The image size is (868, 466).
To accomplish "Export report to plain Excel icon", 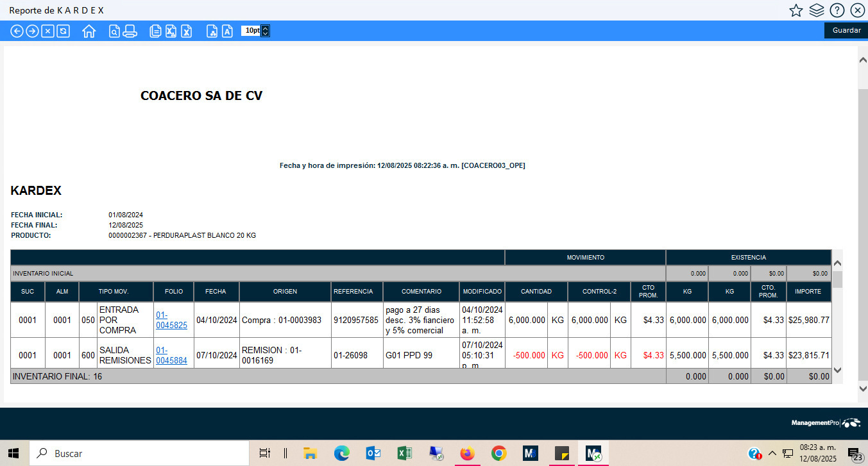I will [x=186, y=31].
